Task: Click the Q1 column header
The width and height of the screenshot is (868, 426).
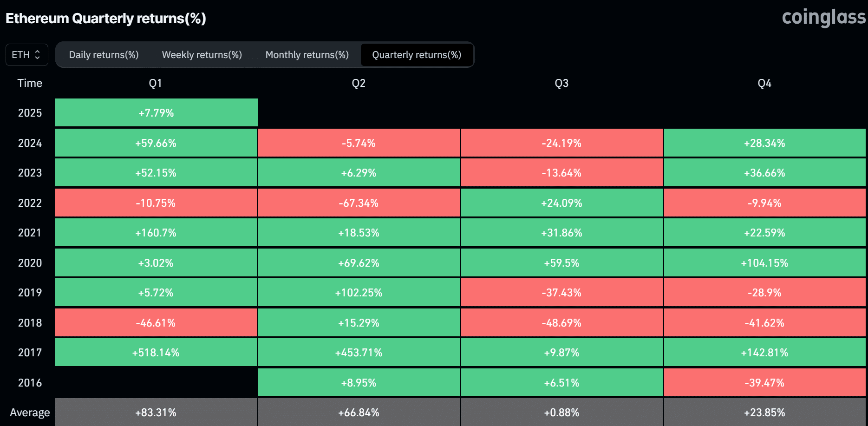Action: click(156, 83)
